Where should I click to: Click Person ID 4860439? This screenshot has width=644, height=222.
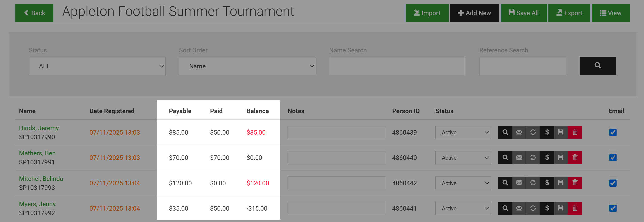pyautogui.click(x=404, y=133)
